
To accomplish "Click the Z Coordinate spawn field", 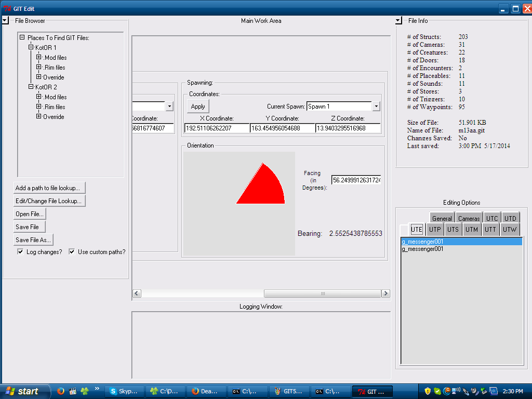I will tap(348, 128).
